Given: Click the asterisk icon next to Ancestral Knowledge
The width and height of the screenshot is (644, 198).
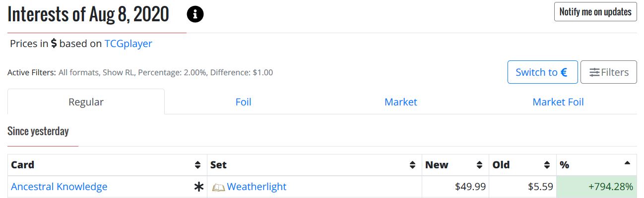Looking at the screenshot, I should point(199,187).
